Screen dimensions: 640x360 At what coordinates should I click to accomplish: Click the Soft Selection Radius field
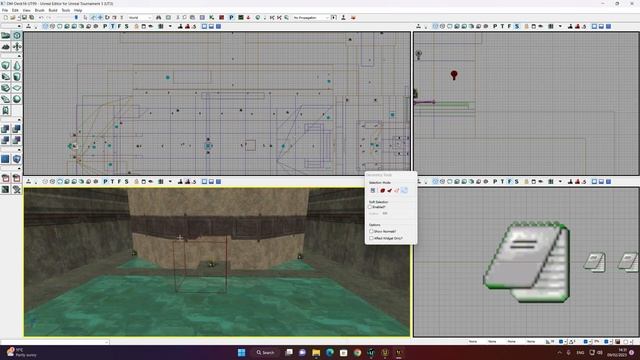(385, 213)
